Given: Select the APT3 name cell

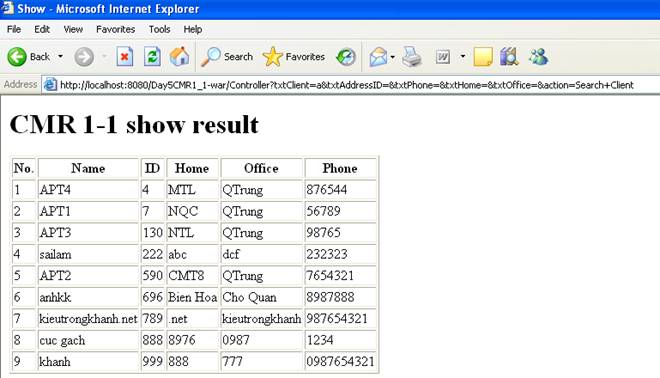Looking at the screenshot, I should [88, 233].
